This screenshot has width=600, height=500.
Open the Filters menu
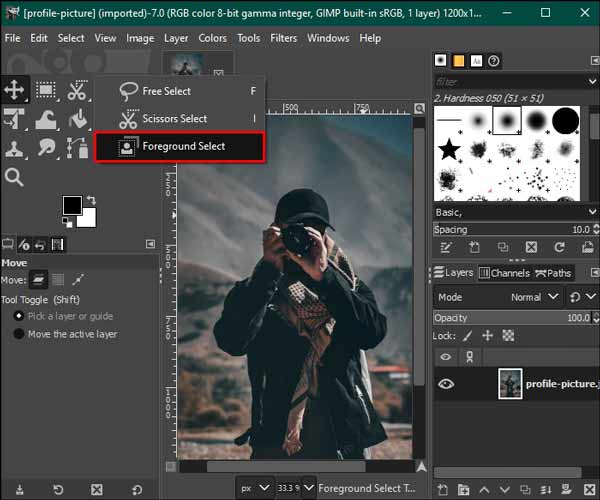pos(283,38)
